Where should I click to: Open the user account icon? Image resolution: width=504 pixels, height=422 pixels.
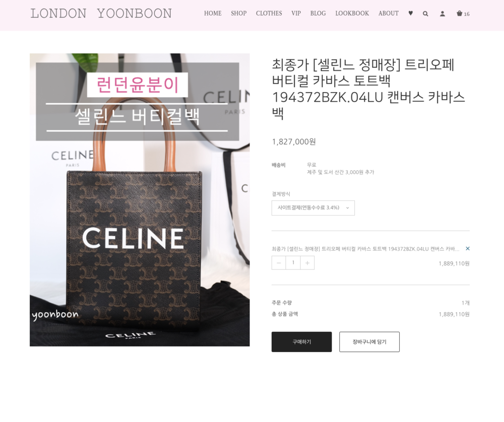(x=443, y=14)
